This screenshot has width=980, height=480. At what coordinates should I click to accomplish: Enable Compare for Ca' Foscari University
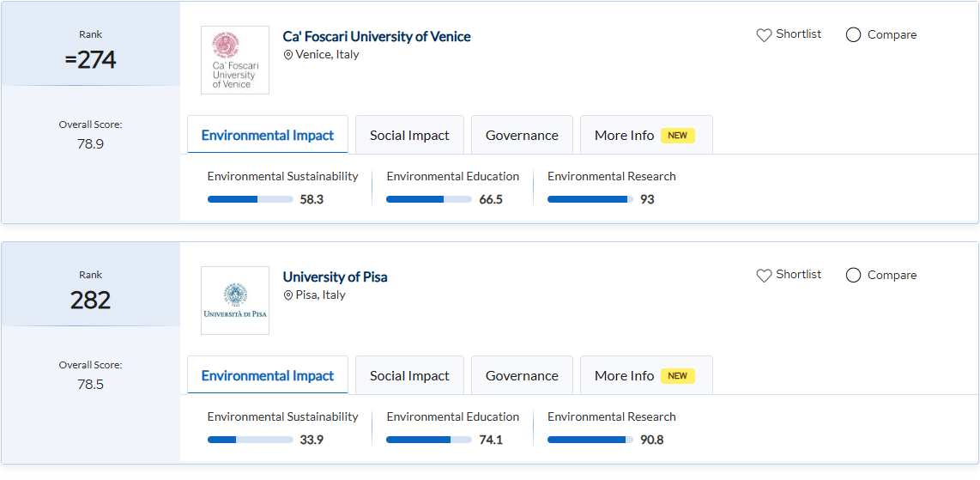pyautogui.click(x=853, y=35)
